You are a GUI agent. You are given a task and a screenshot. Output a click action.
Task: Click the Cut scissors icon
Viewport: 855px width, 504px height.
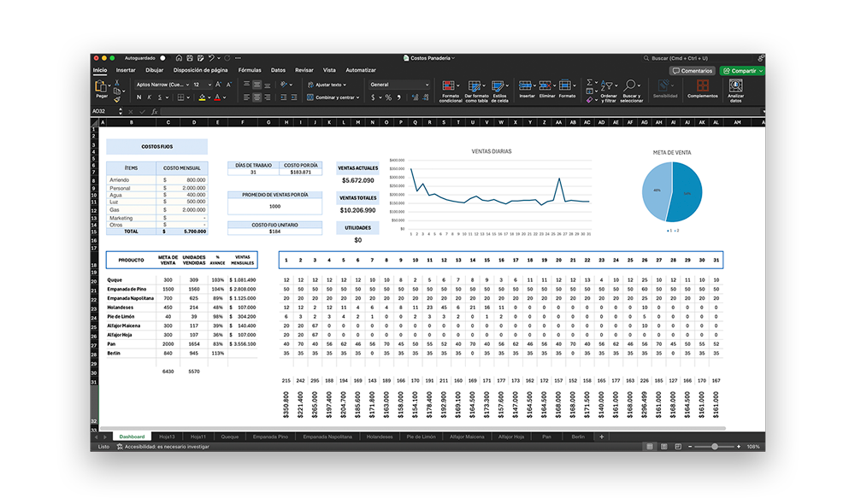pyautogui.click(x=116, y=83)
